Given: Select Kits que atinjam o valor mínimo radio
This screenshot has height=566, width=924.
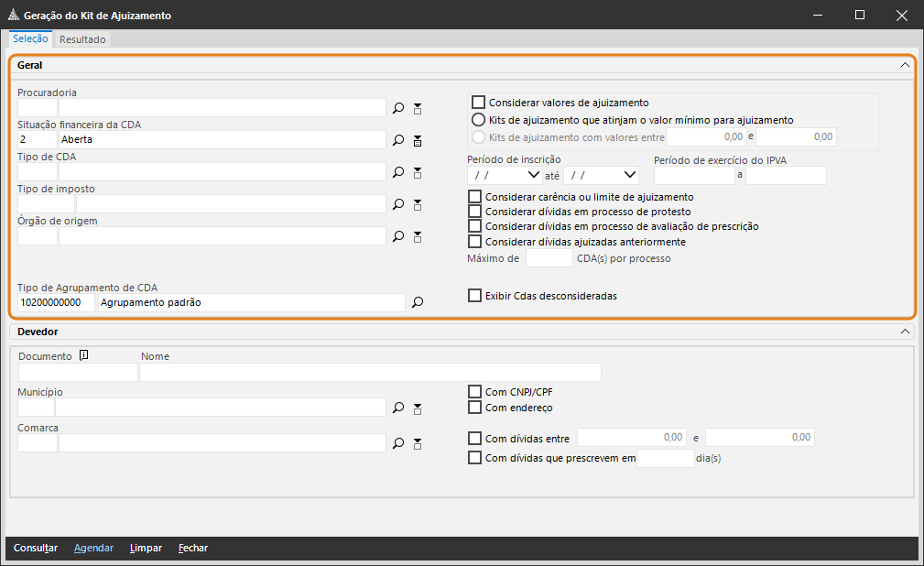Looking at the screenshot, I should click(477, 120).
